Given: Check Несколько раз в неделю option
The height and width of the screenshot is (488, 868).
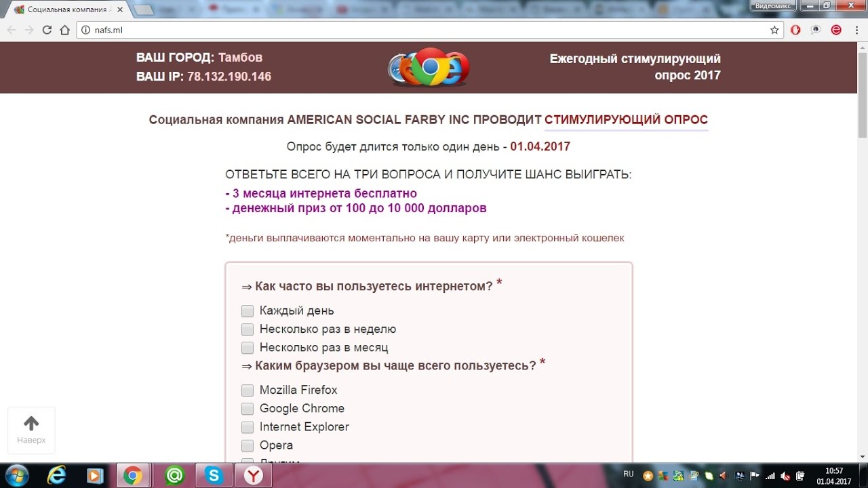Looking at the screenshot, I should point(248,329).
